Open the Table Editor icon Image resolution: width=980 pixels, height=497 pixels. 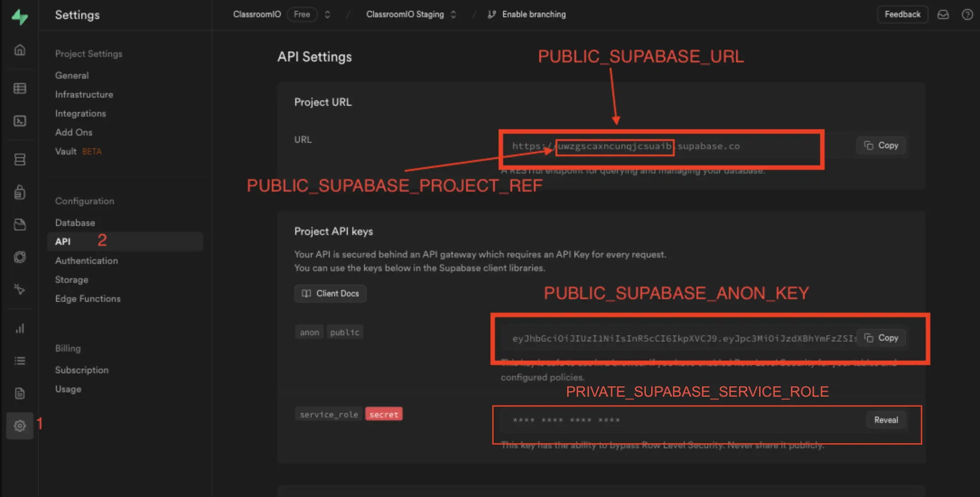[19, 89]
